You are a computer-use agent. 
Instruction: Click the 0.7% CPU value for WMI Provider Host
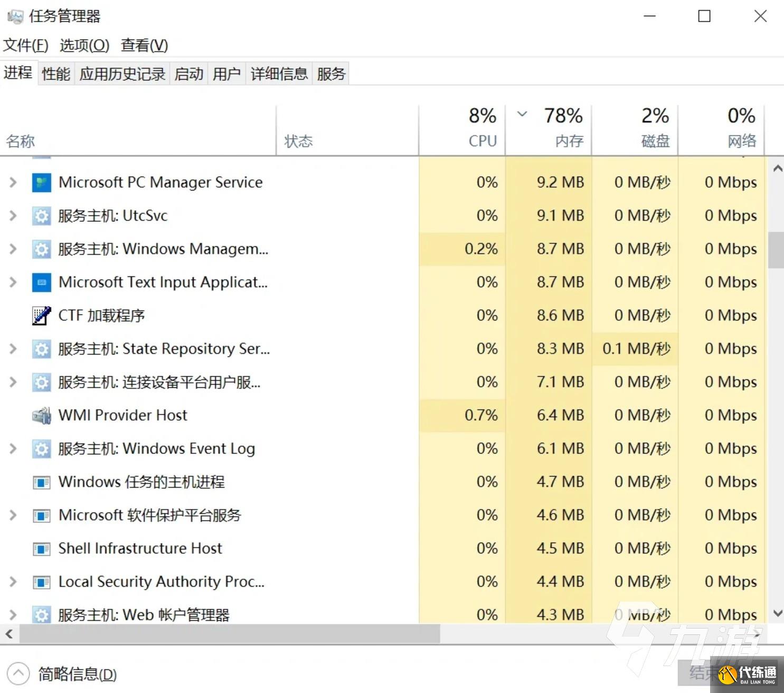click(481, 416)
